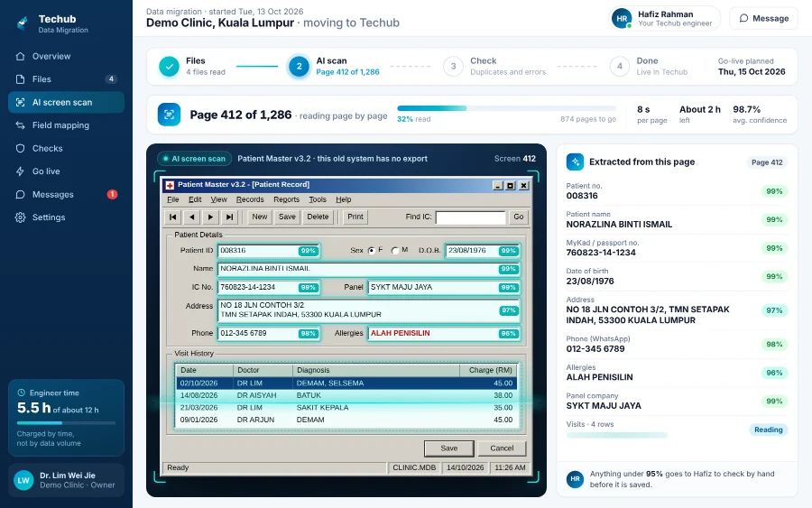Click the Patient ID field
This screenshot has height=508, width=812.
tap(268, 251)
